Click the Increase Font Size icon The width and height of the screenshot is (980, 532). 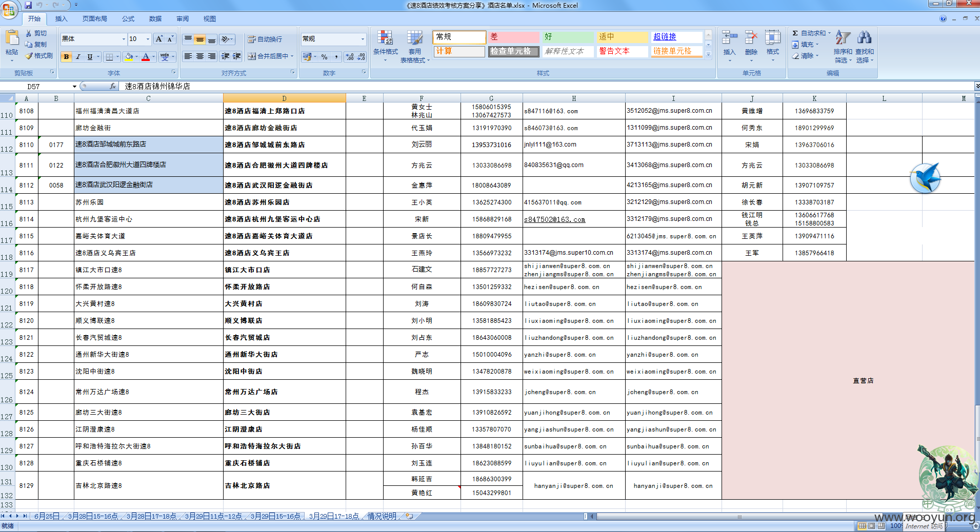[159, 39]
